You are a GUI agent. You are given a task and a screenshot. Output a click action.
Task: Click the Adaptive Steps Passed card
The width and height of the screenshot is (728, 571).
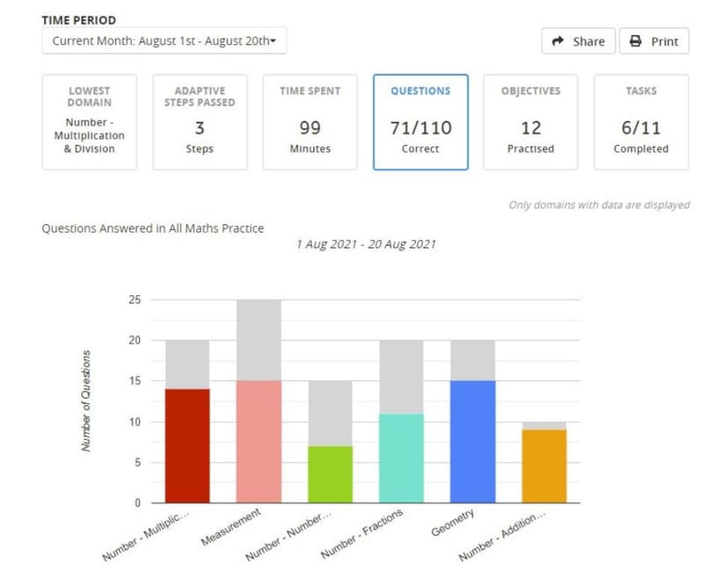point(200,121)
